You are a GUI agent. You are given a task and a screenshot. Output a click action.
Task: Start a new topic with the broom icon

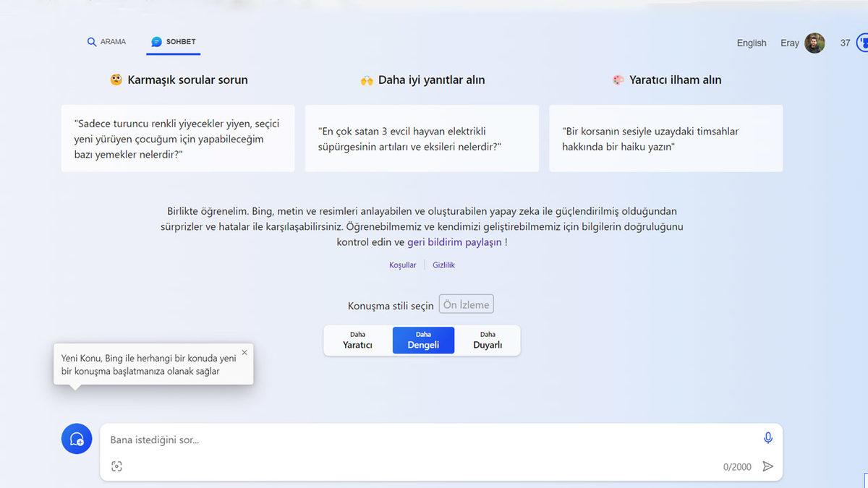coord(76,439)
